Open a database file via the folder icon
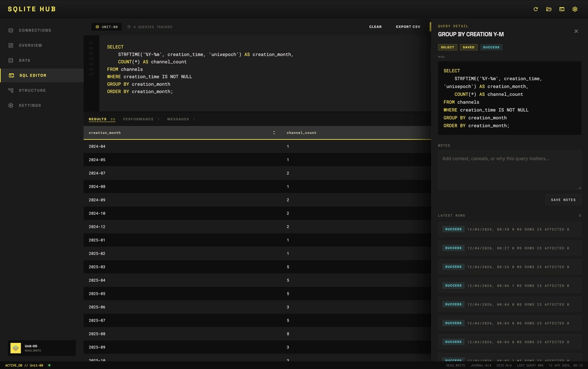 pos(549,9)
